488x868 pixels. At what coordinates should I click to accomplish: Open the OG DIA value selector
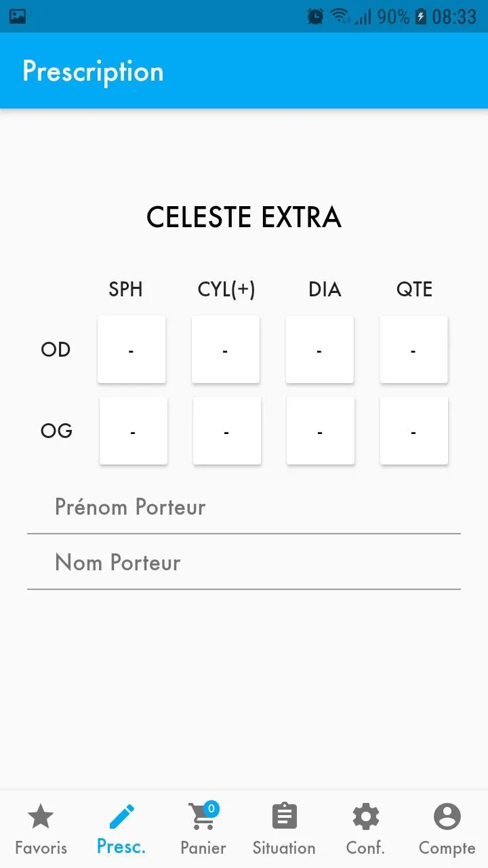coord(320,431)
